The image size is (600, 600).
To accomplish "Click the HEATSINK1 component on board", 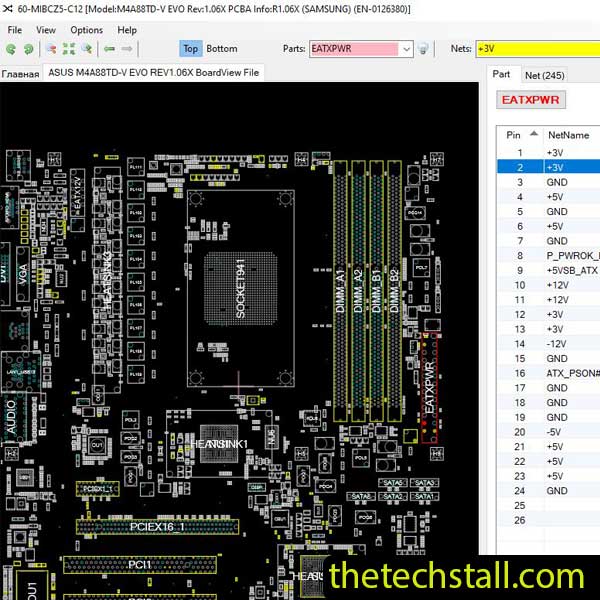I will (219, 444).
